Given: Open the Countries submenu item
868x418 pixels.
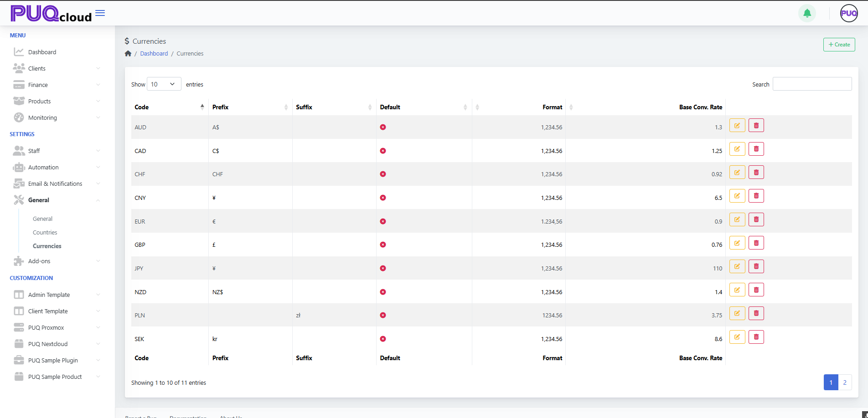Looking at the screenshot, I should [x=45, y=232].
